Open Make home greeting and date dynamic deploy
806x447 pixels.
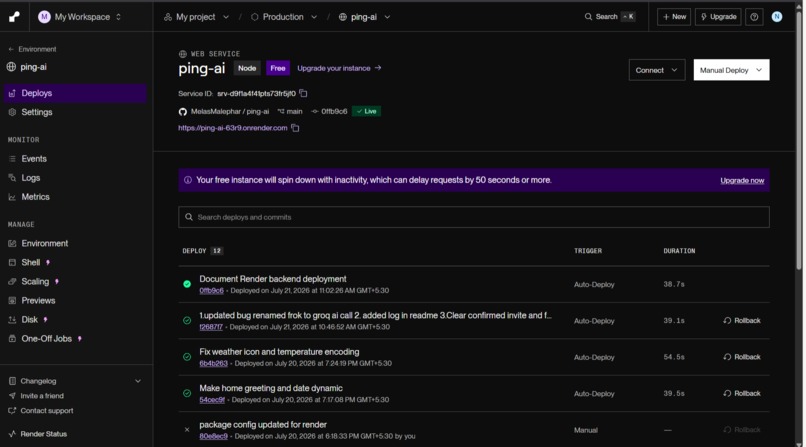click(271, 388)
